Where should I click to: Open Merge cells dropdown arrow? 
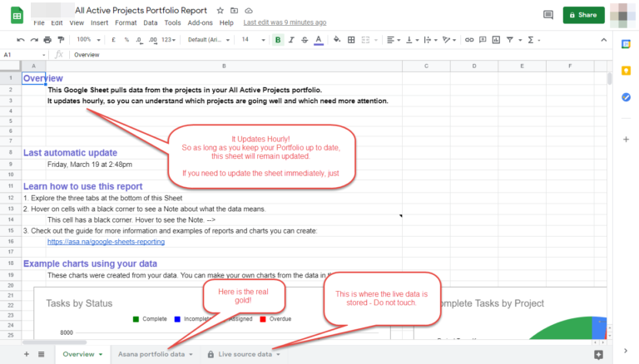tap(376, 40)
